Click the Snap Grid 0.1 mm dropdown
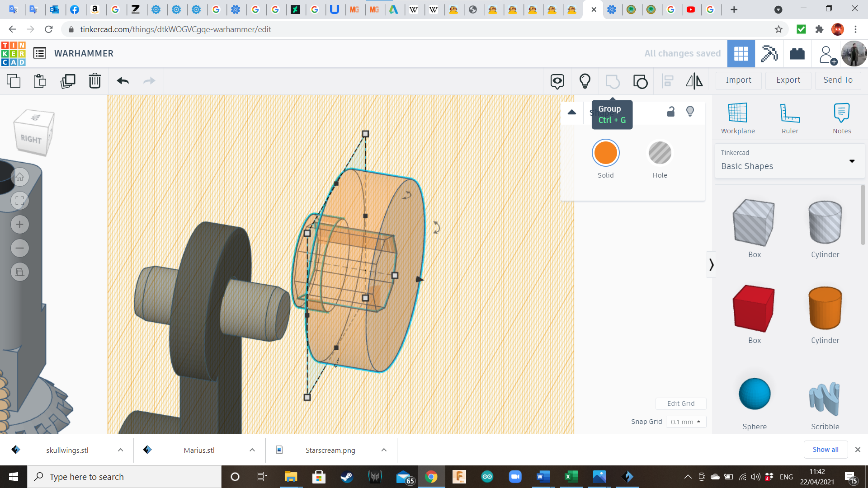 click(684, 421)
